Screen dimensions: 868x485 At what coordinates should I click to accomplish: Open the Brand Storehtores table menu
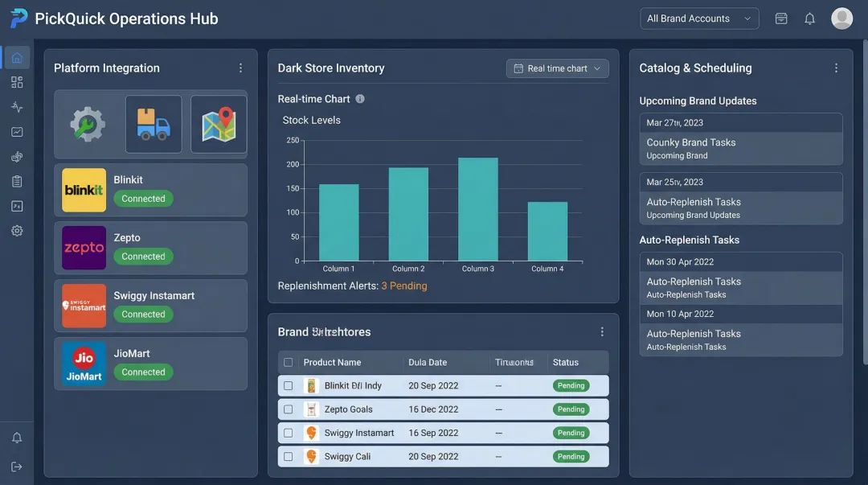[x=602, y=331]
